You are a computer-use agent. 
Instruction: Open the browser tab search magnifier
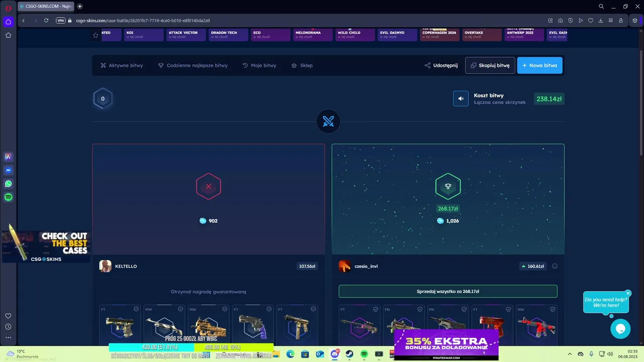601,7
